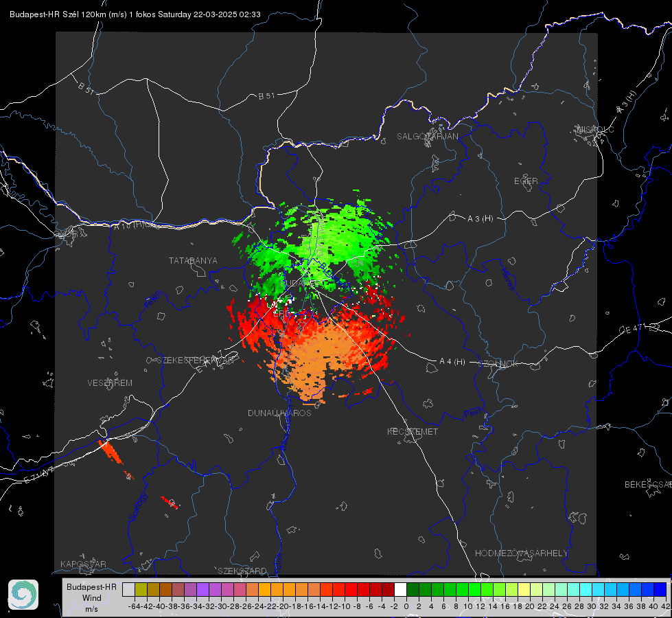The image size is (672, 618).
Task: Pick the grey swatch starting the legend
Action: click(x=128, y=589)
